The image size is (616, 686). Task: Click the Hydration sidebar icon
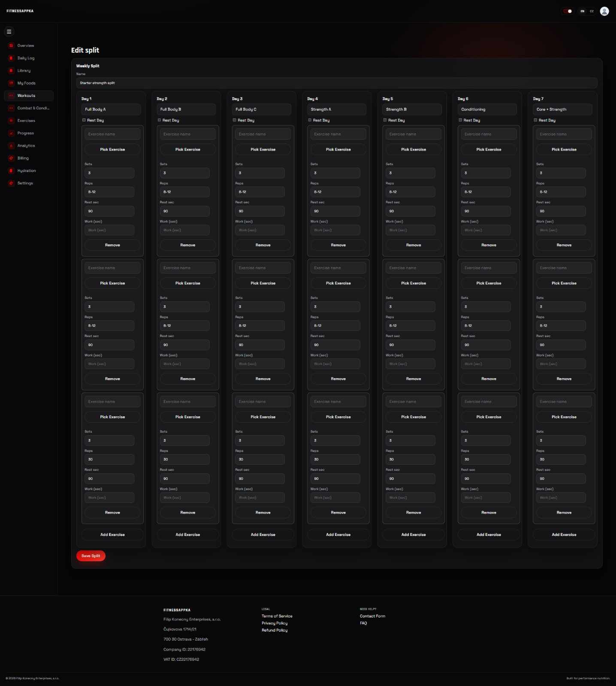pos(11,171)
